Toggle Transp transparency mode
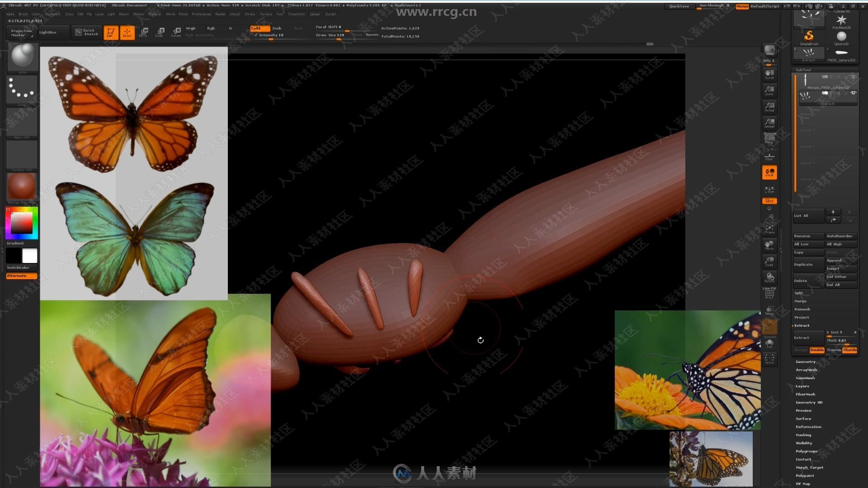The width and height of the screenshot is (868, 488). point(769,310)
